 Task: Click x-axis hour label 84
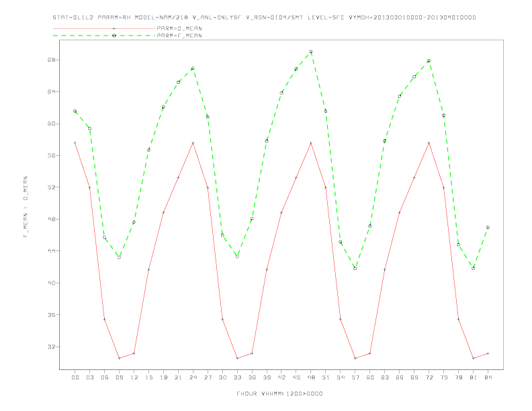tap(488, 377)
